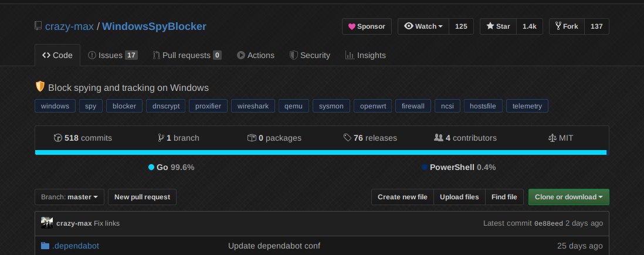
Task: Open the .dependabot folder
Action: pos(76,246)
